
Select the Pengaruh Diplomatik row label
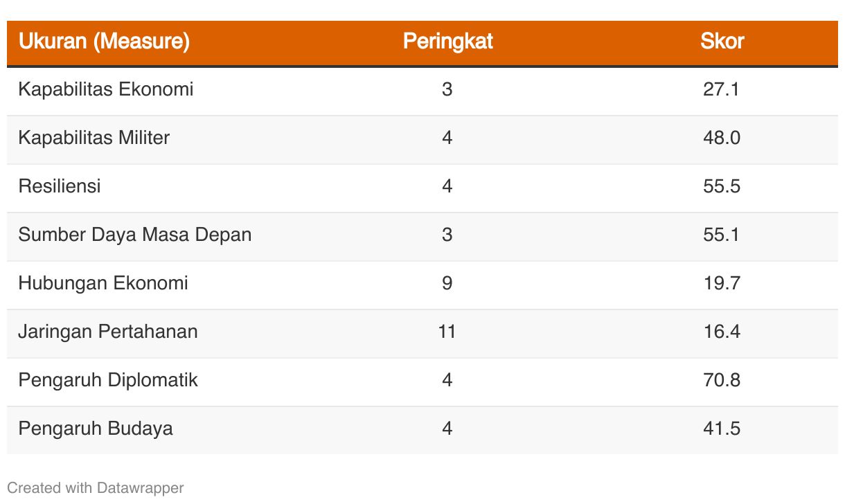pos(108,380)
